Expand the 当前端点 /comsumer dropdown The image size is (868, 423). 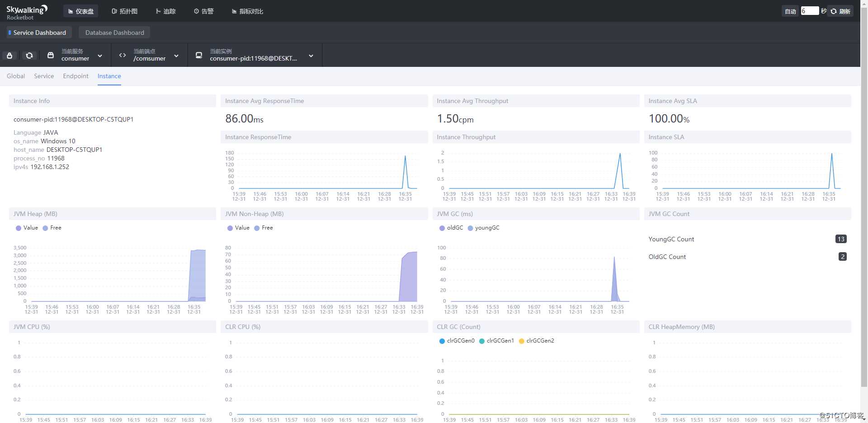(176, 56)
